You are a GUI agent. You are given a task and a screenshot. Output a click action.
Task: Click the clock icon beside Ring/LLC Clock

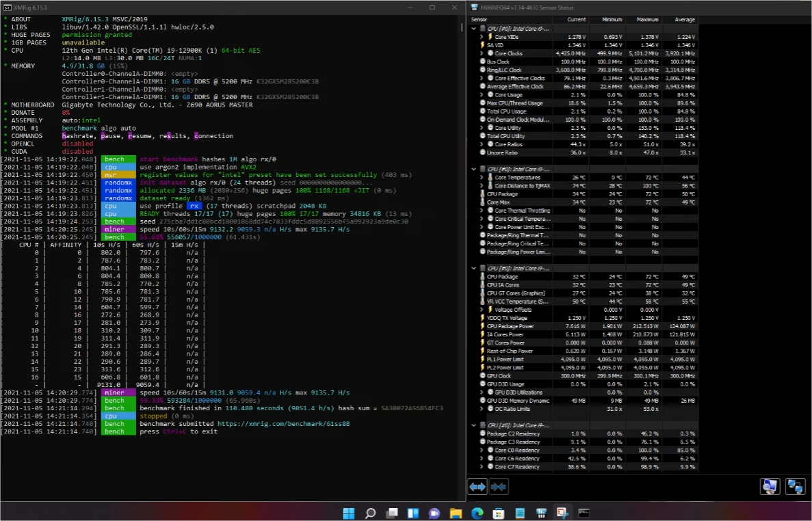click(x=483, y=70)
